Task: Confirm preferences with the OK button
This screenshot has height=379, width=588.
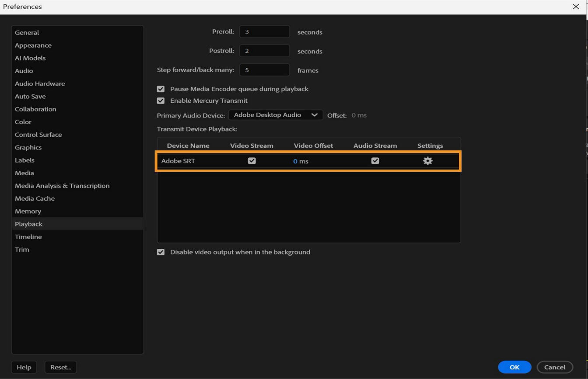Action: [x=514, y=367]
